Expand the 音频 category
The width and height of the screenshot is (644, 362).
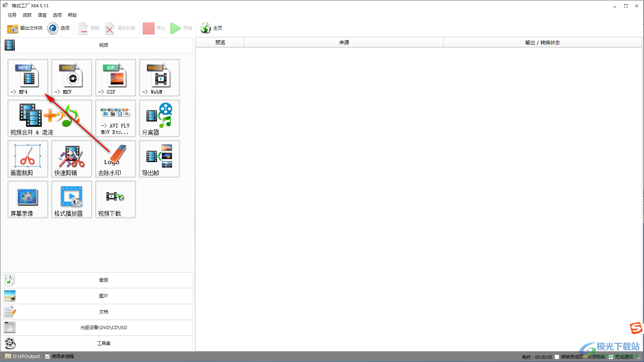[98, 280]
